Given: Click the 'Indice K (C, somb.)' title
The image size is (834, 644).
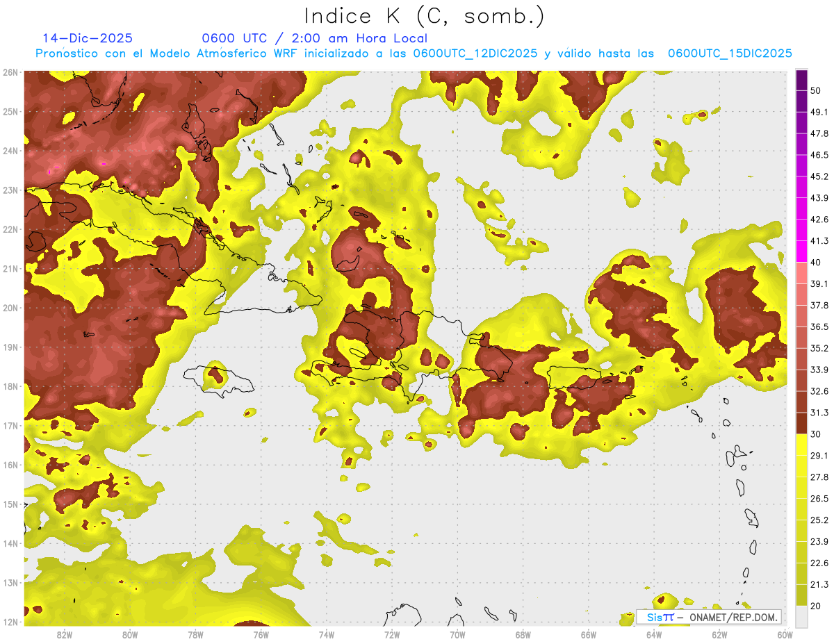Looking at the screenshot, I should pos(425,16).
